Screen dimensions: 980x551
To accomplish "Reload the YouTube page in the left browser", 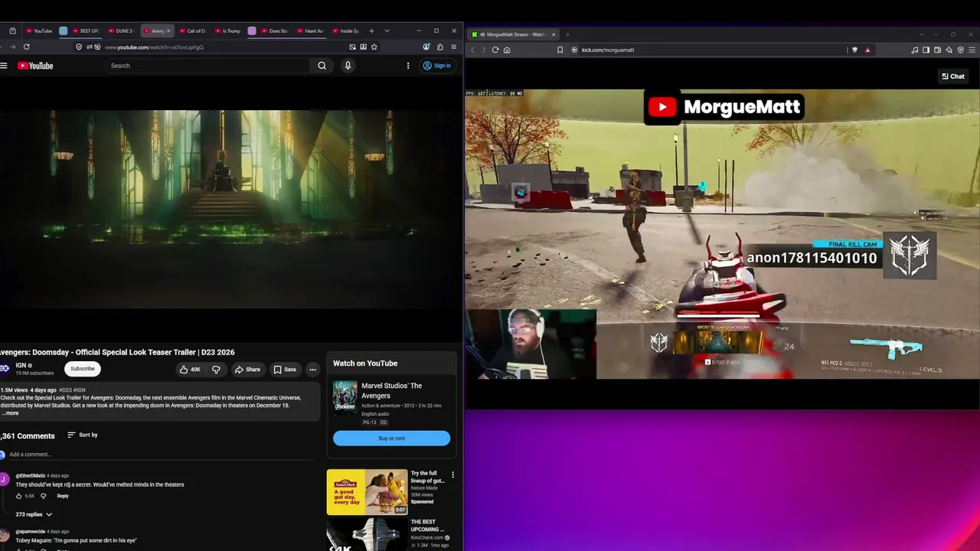I will 26,47.
